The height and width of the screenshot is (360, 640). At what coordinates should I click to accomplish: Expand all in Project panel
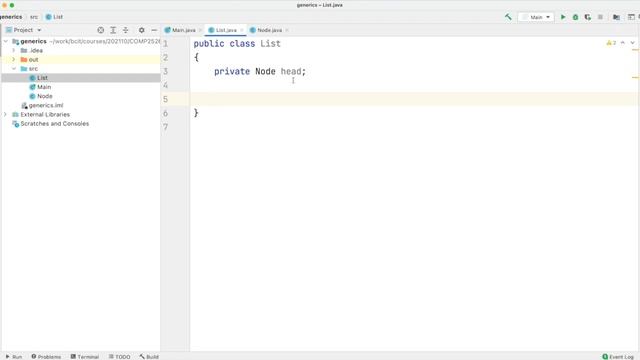tap(113, 30)
